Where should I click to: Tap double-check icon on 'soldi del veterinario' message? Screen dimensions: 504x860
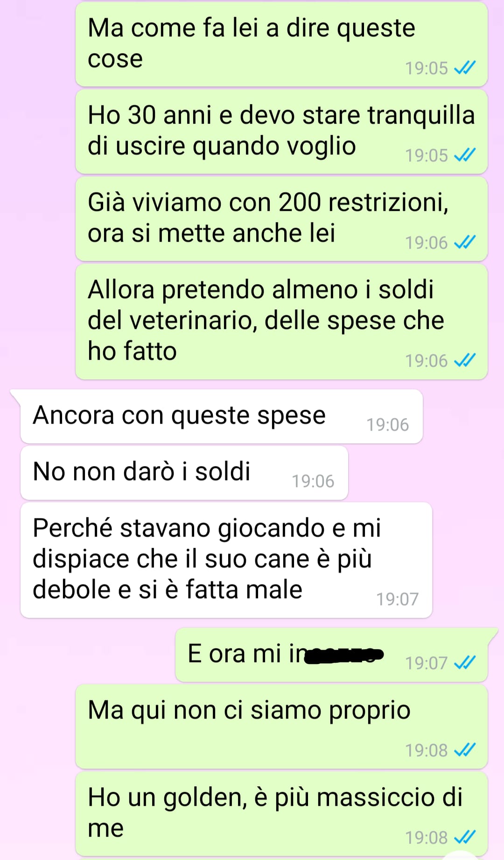465,360
